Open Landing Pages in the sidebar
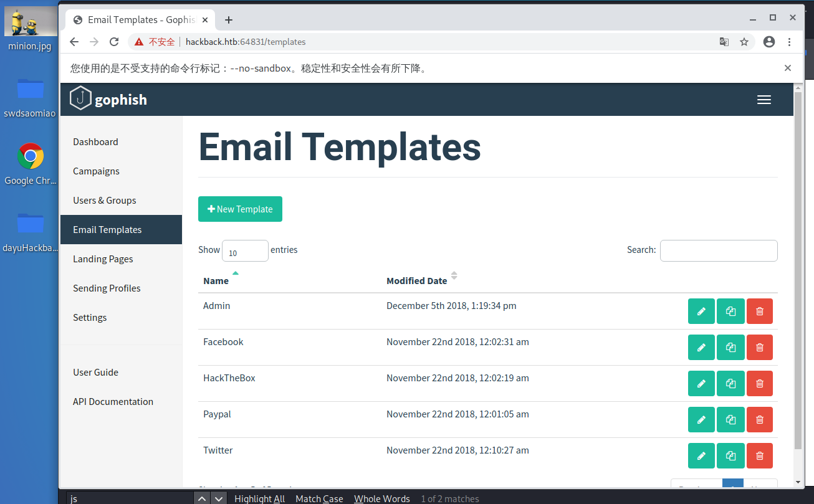Viewport: 814px width, 504px height. pyautogui.click(x=121, y=259)
